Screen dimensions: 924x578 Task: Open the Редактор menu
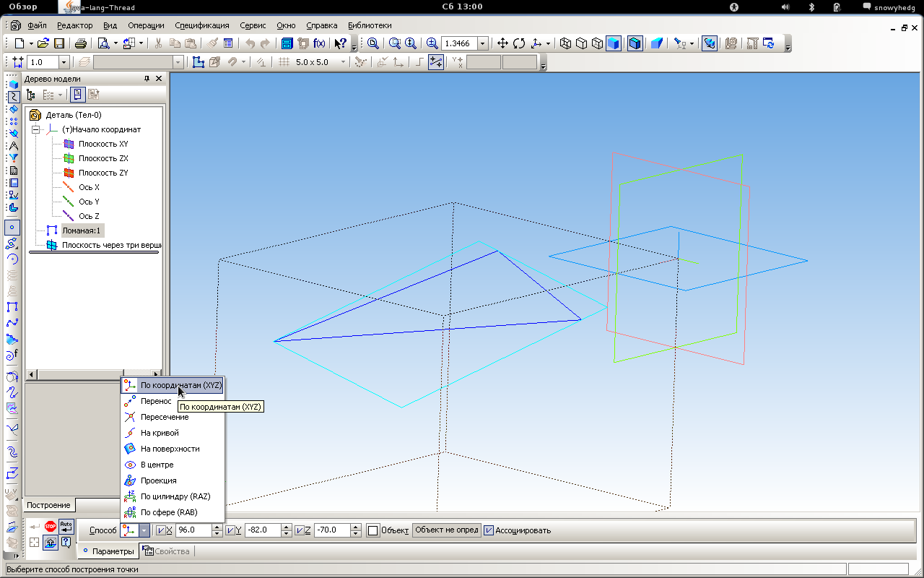(74, 25)
